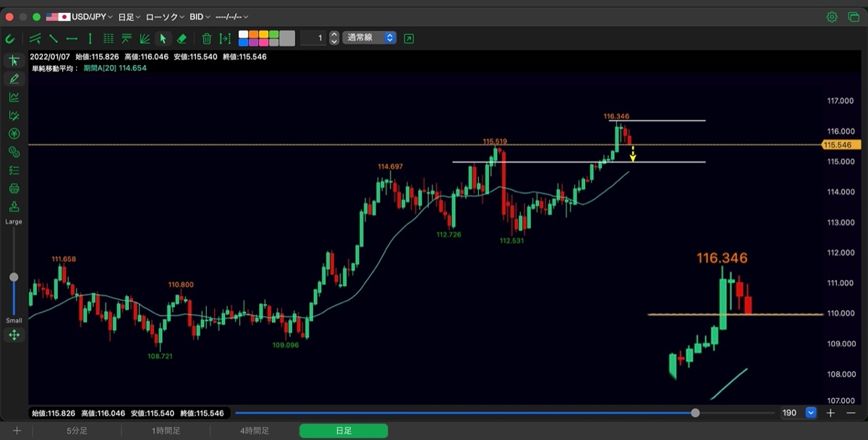This screenshot has height=440, width=868.
Task: Open the 日足 timeframe dropdown in title bar
Action: click(x=129, y=17)
